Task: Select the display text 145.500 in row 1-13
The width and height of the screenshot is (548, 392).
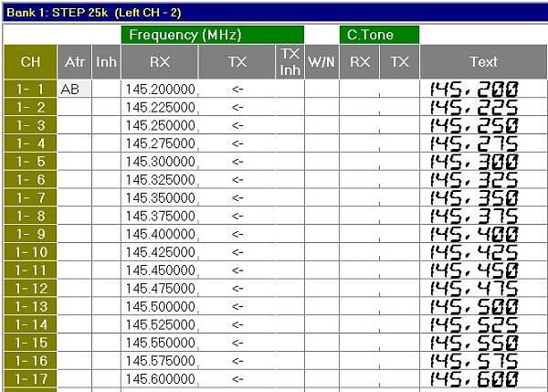Action: (474, 307)
